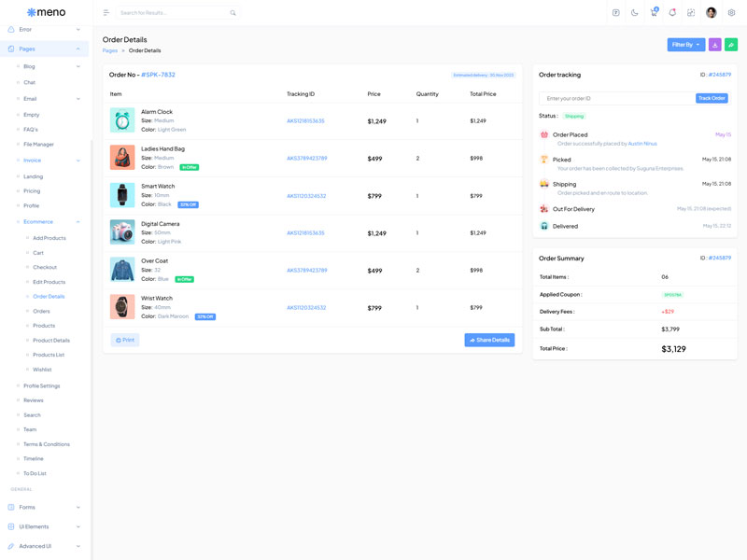Click the green share icon button
The height and width of the screenshot is (560, 747).
pyautogui.click(x=731, y=45)
